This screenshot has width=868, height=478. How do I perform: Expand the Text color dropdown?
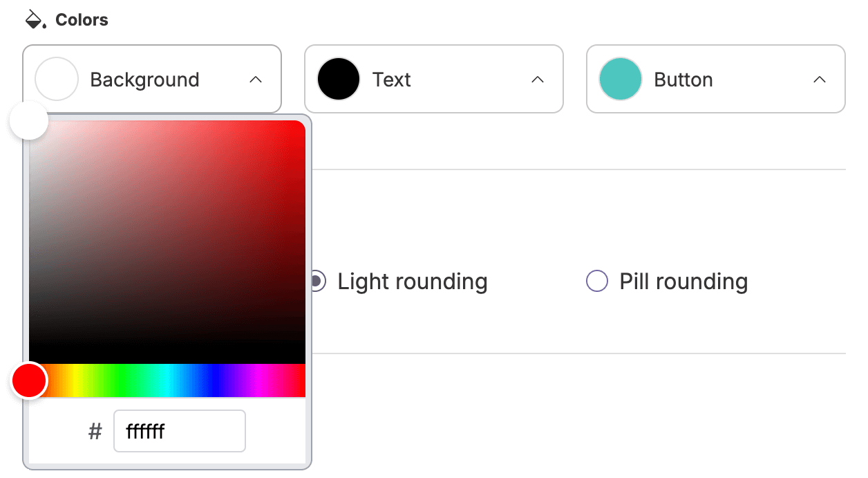[538, 79]
